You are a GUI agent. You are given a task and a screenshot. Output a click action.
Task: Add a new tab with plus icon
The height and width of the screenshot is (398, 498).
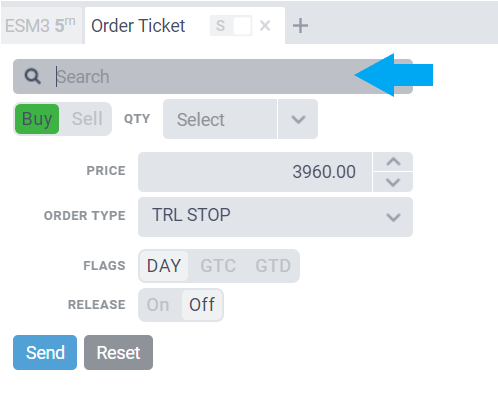pos(300,26)
